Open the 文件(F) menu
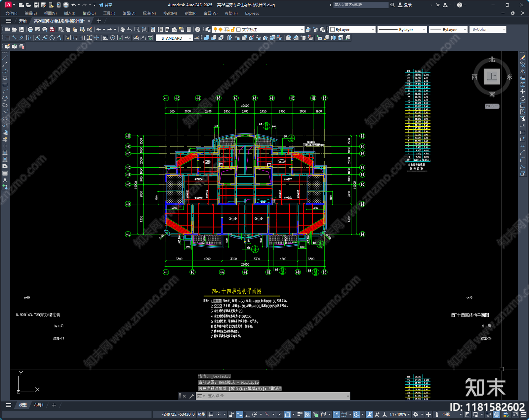The width and height of the screenshot is (529, 420). pyautogui.click(x=11, y=13)
